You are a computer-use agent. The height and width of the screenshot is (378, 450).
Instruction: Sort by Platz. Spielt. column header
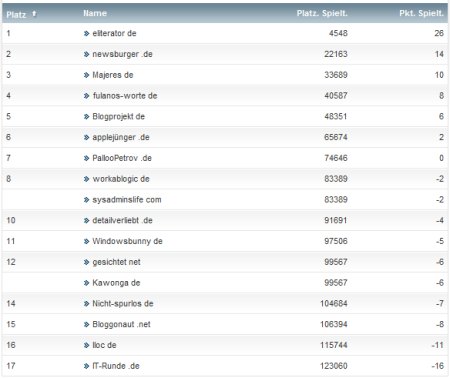pos(322,13)
